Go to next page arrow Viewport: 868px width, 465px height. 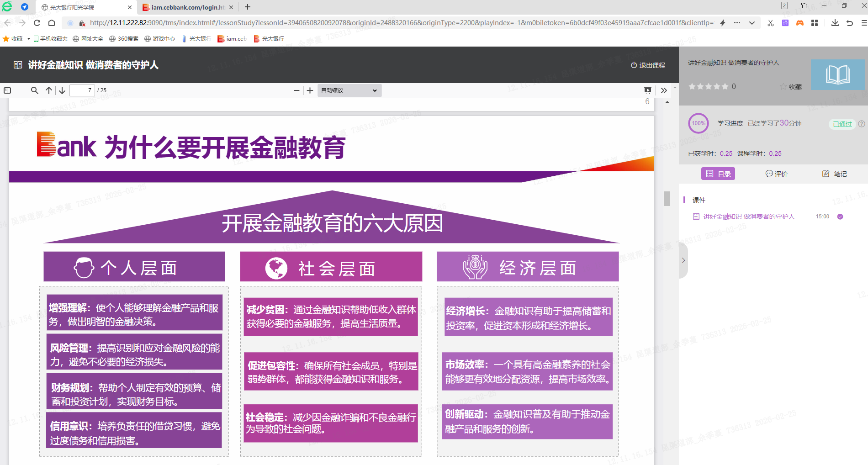tap(62, 90)
